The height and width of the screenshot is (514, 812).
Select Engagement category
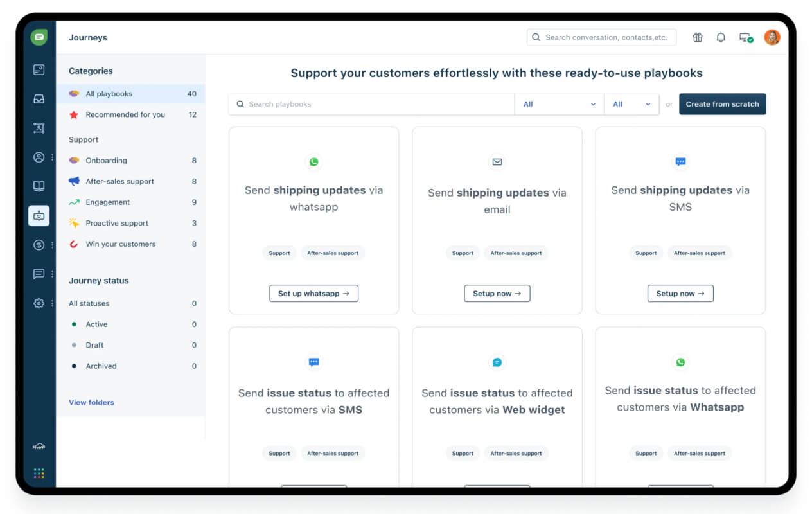click(x=130, y=202)
